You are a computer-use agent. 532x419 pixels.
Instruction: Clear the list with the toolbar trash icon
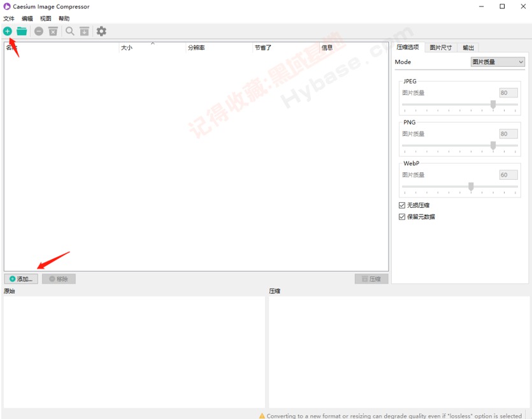pos(53,31)
